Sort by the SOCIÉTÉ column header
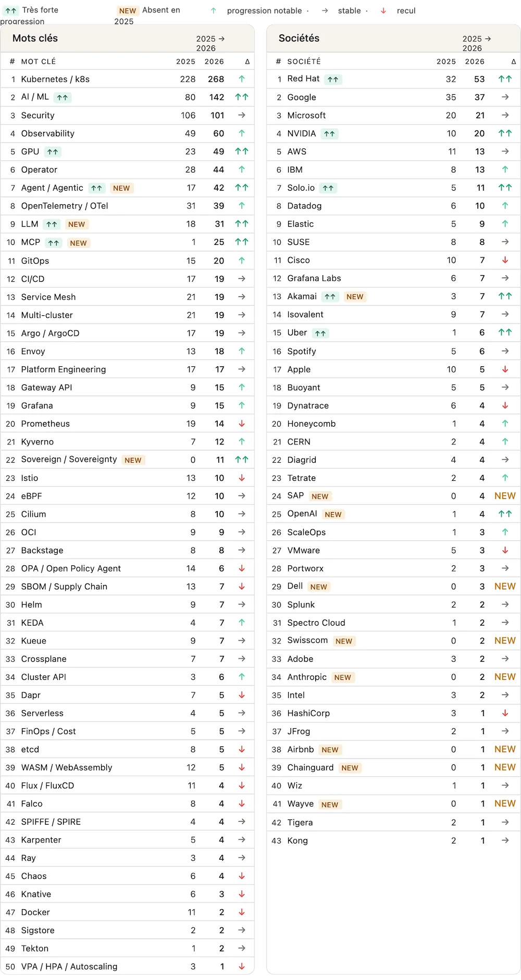 click(304, 61)
